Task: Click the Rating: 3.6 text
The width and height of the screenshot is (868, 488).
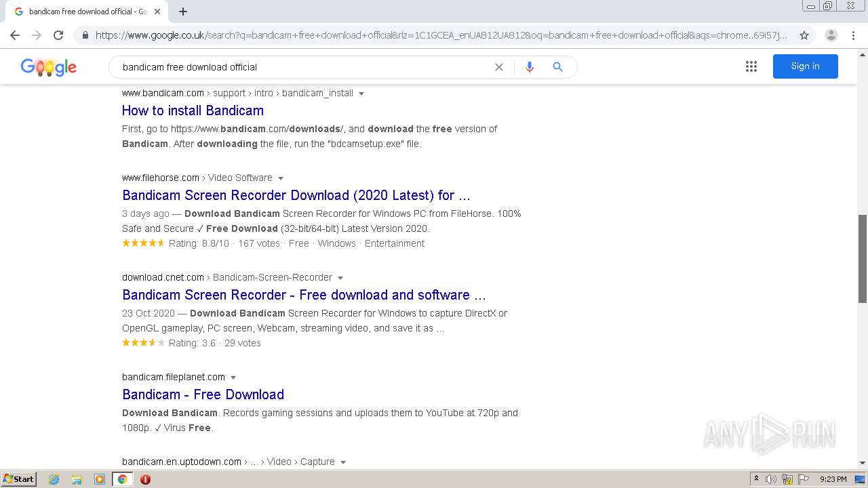Action: tap(192, 343)
